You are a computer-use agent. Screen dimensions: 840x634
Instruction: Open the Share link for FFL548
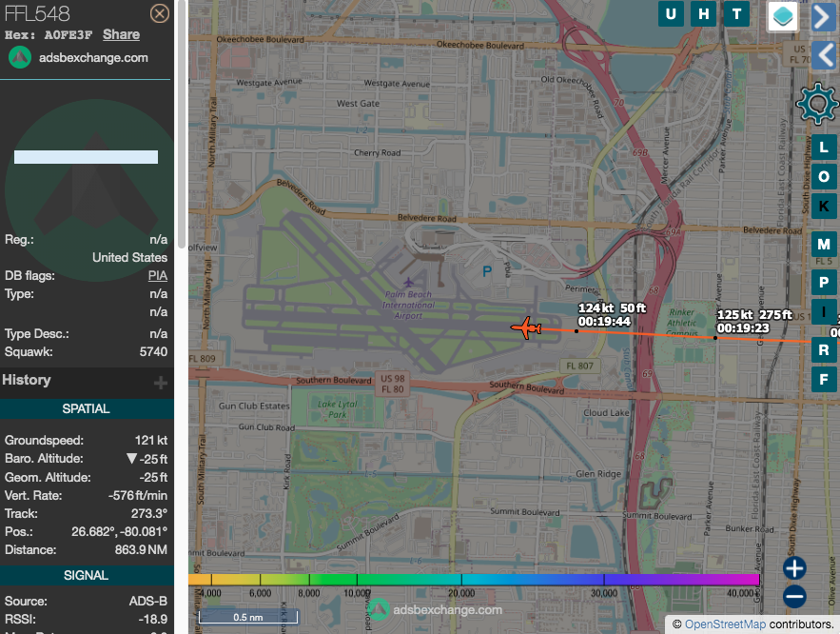tap(121, 35)
